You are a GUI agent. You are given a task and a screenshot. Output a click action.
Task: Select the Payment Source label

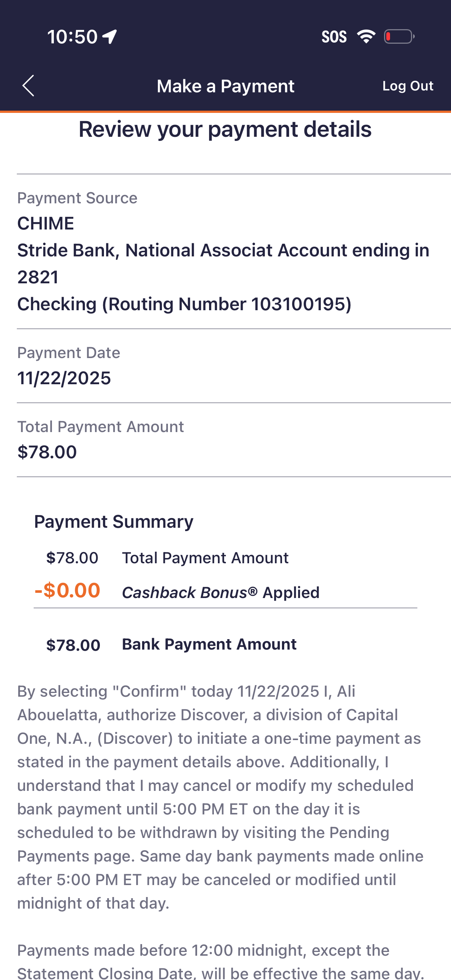pyautogui.click(x=77, y=198)
